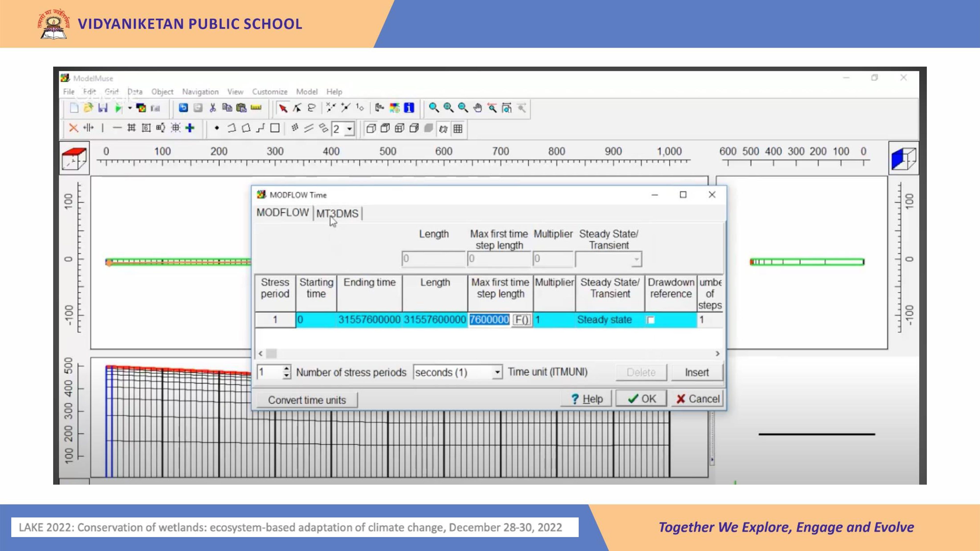Toggle the show 2D grid button
Viewport: 980px width, 551px height.
458,129
